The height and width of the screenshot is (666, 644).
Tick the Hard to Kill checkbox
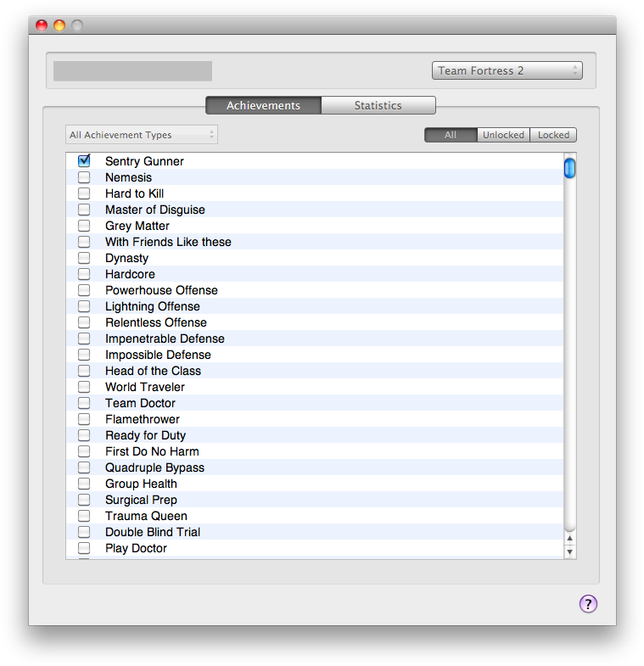pyautogui.click(x=84, y=193)
